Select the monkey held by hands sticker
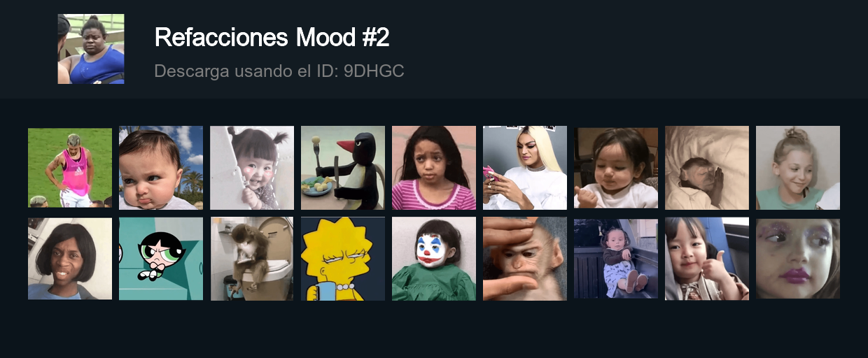This screenshot has width=868, height=358. [x=525, y=259]
